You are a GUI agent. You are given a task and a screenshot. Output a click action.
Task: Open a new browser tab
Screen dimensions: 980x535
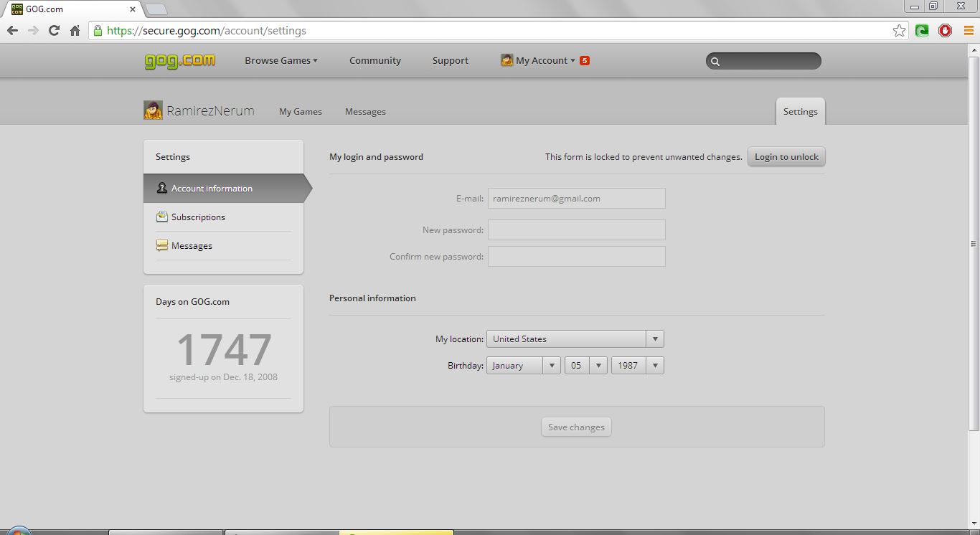point(156,9)
